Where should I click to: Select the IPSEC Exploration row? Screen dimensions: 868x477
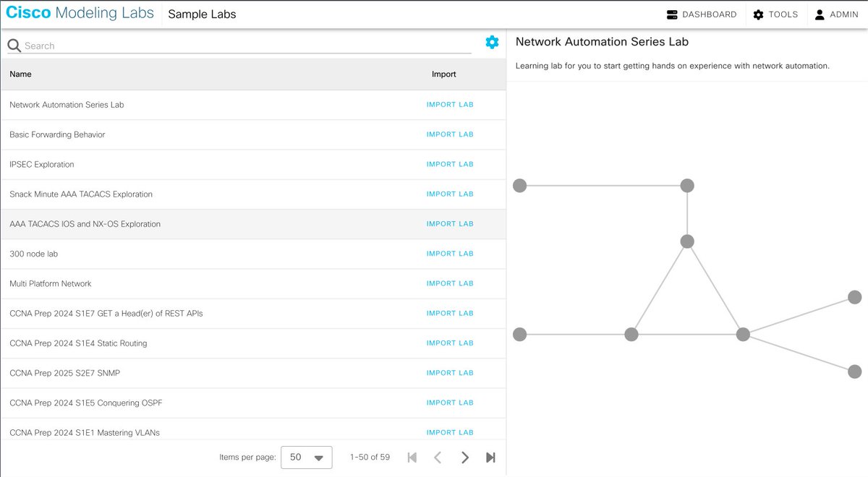(253, 164)
